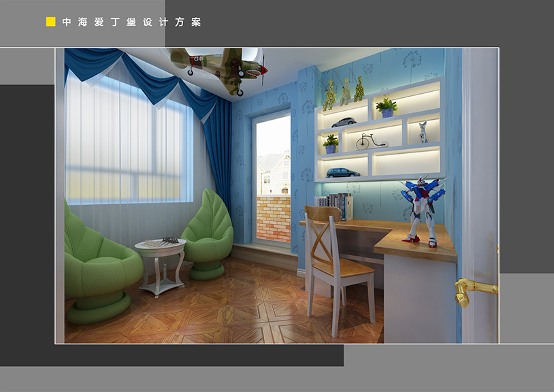Click the dark toy car on the lower shelf
The width and height of the screenshot is (554, 392).
[x=342, y=173]
